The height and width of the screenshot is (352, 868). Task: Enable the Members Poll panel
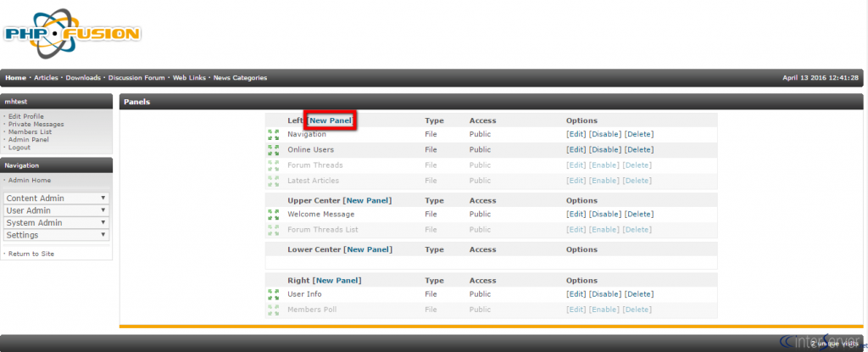(x=604, y=310)
